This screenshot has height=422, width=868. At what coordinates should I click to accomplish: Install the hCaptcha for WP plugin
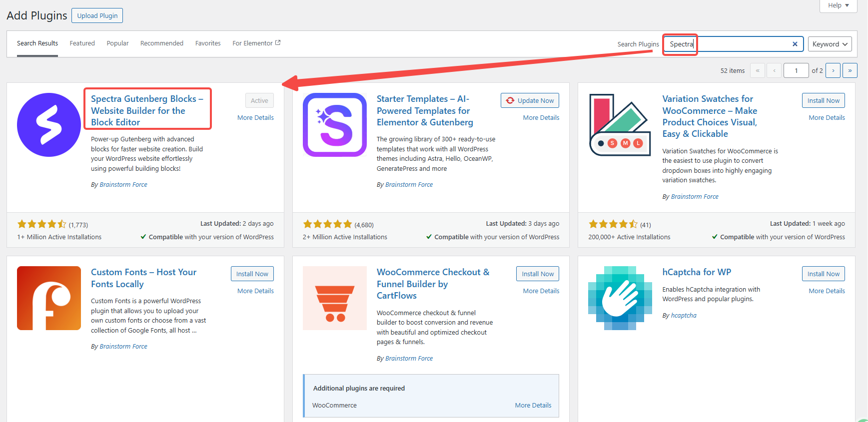coord(824,274)
